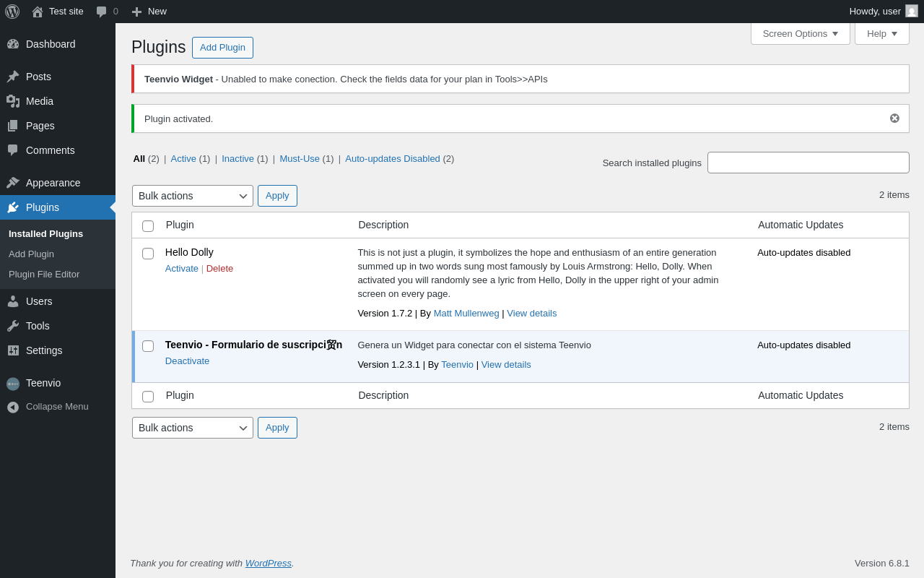Image resolution: width=924 pixels, height=578 pixels.
Task: Click the Dashboard gauge icon
Action: (x=13, y=44)
